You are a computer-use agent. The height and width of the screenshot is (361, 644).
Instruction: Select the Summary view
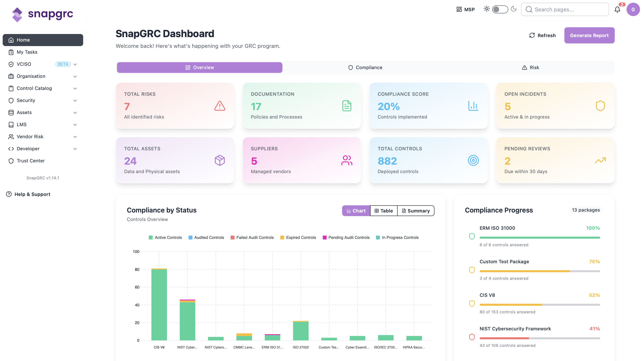click(x=416, y=211)
